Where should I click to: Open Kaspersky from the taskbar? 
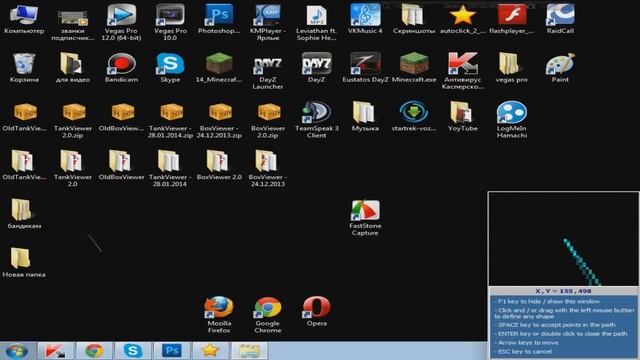click(x=55, y=351)
